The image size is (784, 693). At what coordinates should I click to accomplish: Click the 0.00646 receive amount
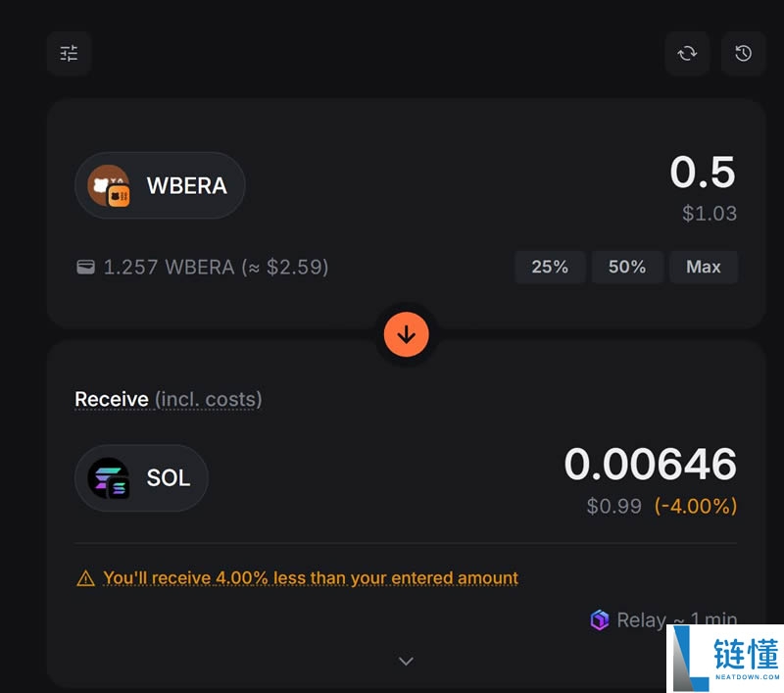click(x=650, y=465)
